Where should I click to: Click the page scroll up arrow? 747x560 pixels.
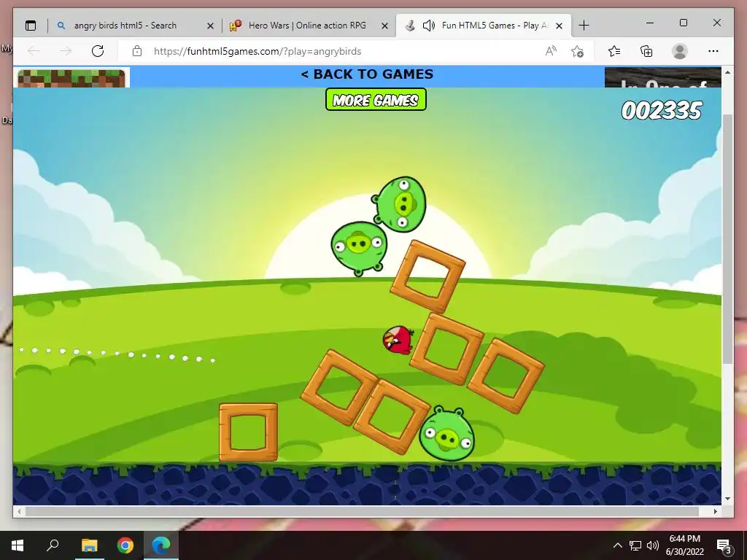coord(727,72)
